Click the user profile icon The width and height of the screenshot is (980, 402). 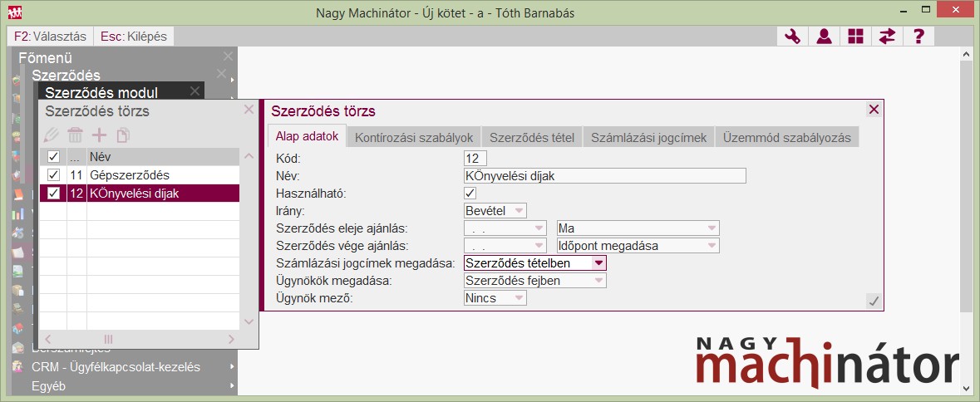pyautogui.click(x=824, y=37)
